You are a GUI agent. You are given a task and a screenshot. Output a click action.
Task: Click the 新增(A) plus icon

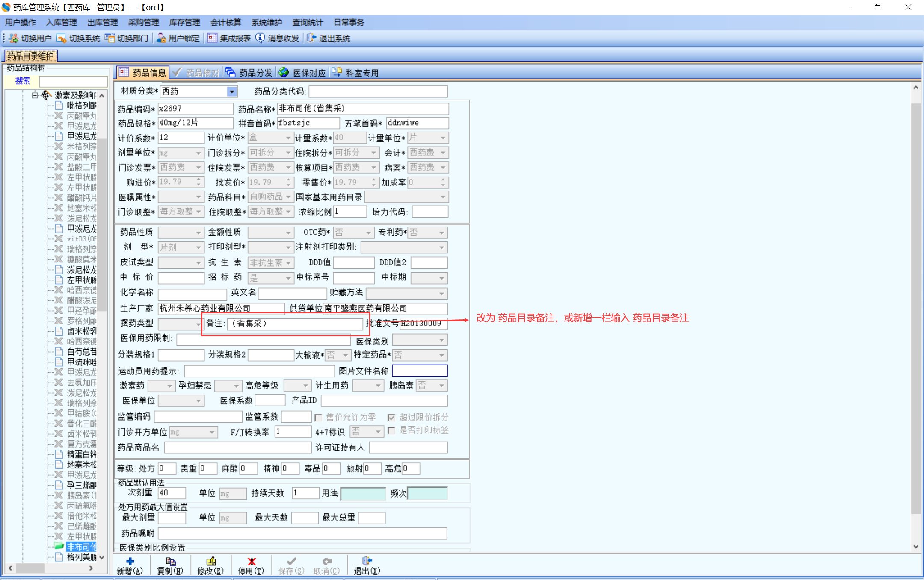pyautogui.click(x=130, y=561)
